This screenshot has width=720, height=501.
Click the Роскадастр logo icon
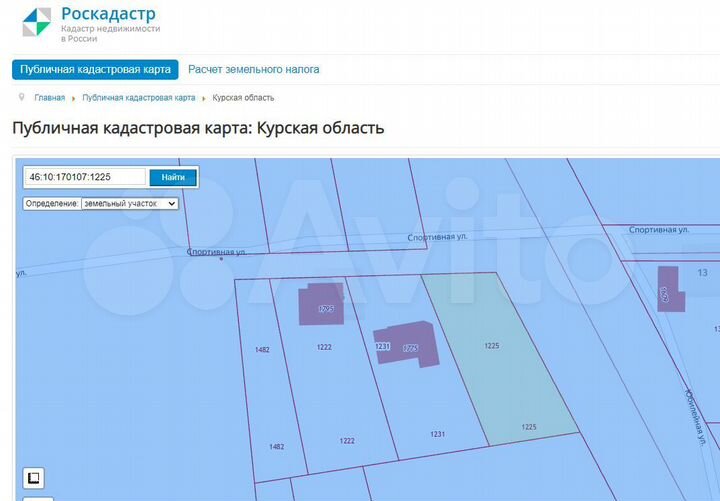click(36, 22)
